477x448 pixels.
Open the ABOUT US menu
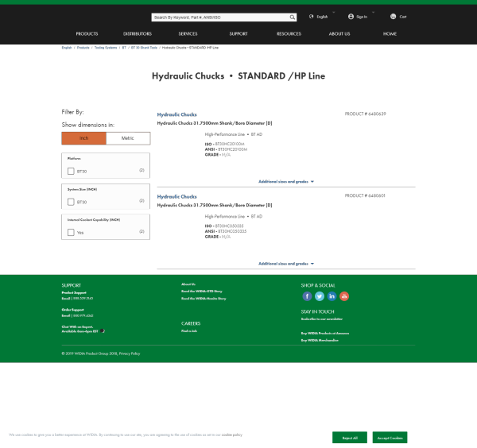click(339, 33)
